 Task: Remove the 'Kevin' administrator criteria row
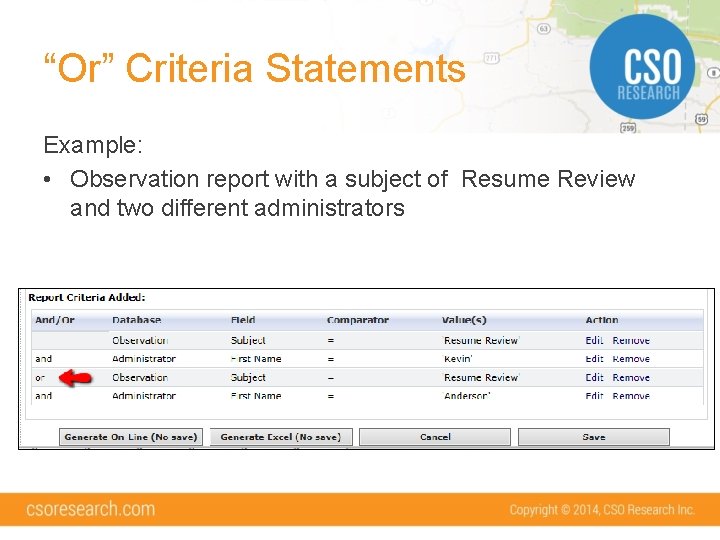click(x=631, y=359)
